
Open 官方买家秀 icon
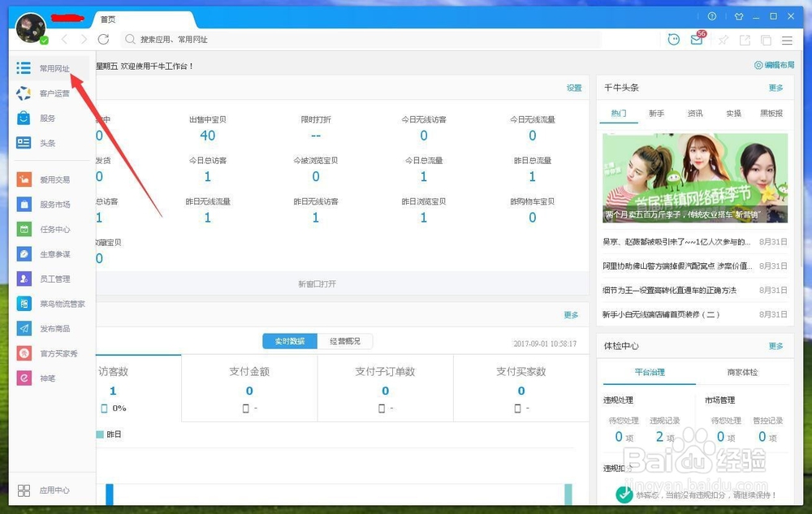click(24, 353)
